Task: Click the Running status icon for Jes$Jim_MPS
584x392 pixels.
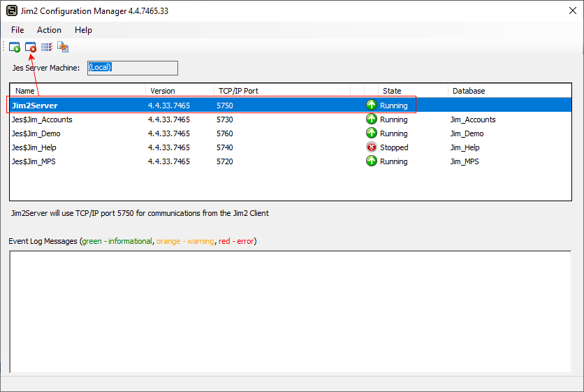Action: (x=372, y=161)
